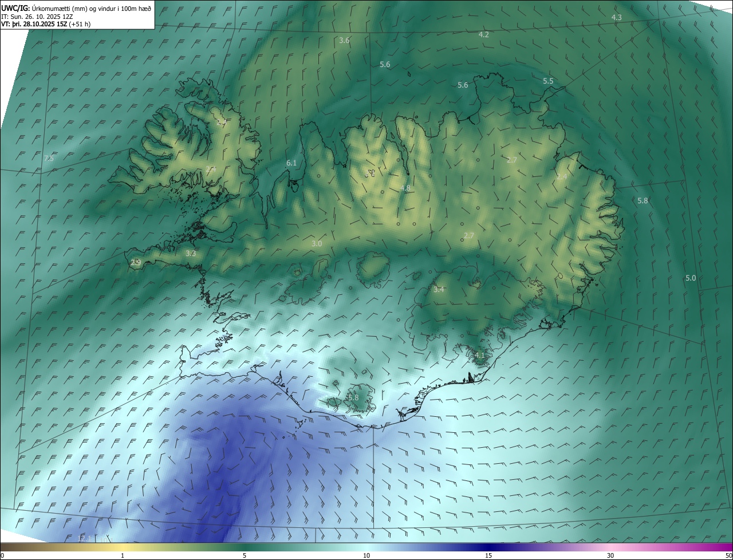Click the 4.1 value label on the map
Viewport: 733px width, 560px height.
[480, 356]
